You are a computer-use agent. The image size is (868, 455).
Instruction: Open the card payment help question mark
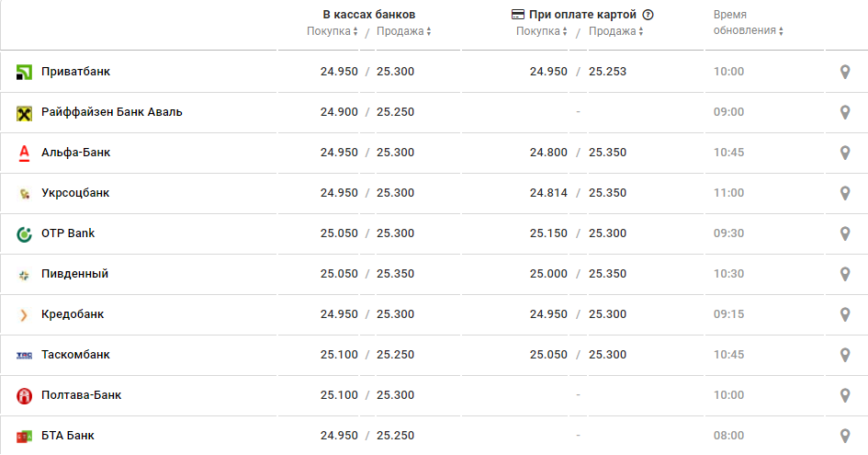[648, 15]
